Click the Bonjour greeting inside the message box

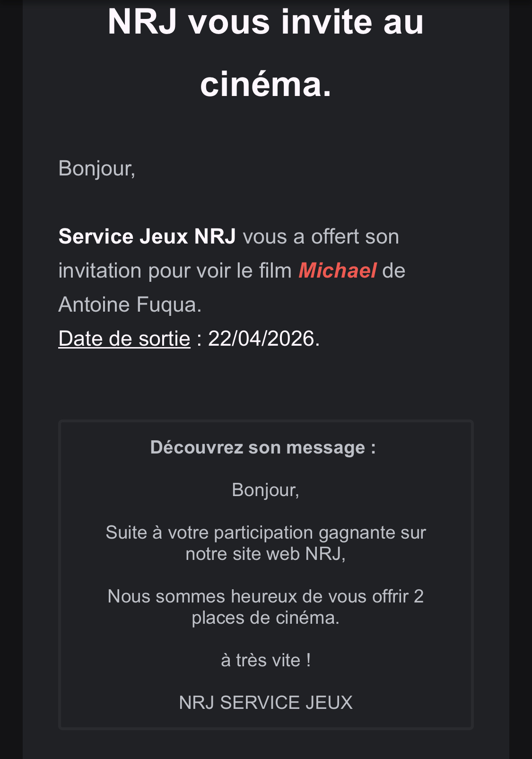pyautogui.click(x=265, y=490)
